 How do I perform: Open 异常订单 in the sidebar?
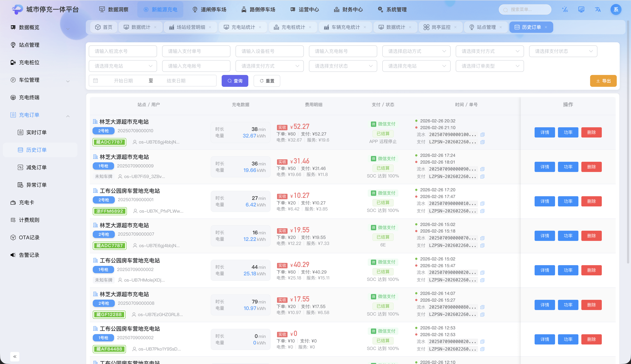pyautogui.click(x=36, y=185)
